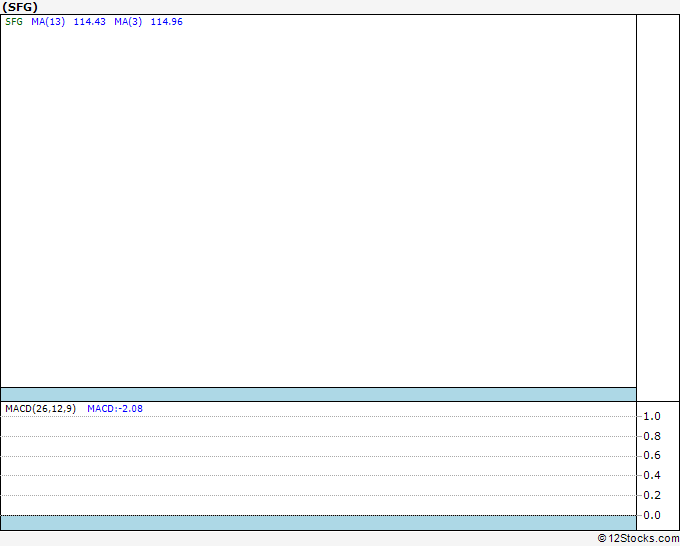
Task: Select the SFG ticker legend label
Action: click(x=14, y=22)
